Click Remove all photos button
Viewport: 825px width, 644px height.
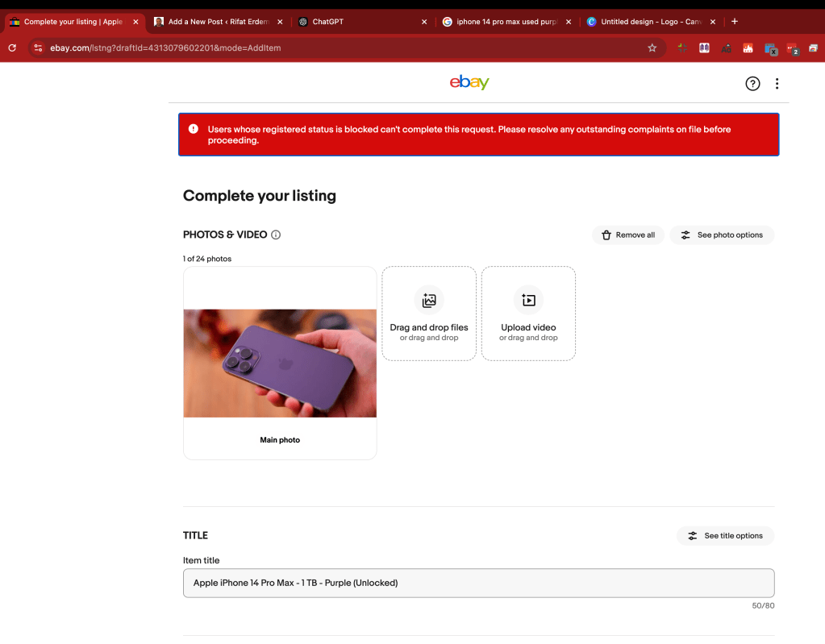[x=627, y=235]
